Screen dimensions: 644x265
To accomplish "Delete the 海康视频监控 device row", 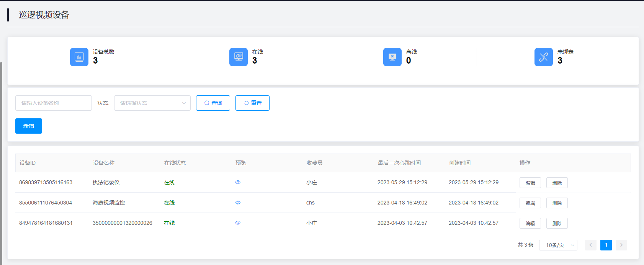I will 557,203.
